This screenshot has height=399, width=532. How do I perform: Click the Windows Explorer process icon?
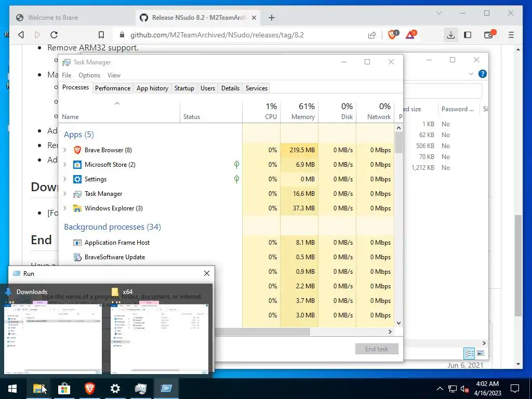pyautogui.click(x=77, y=208)
